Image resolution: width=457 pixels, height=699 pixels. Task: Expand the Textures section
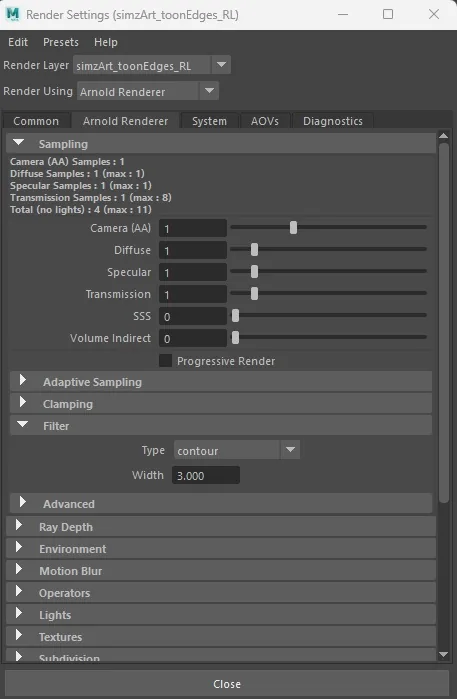tap(221, 637)
